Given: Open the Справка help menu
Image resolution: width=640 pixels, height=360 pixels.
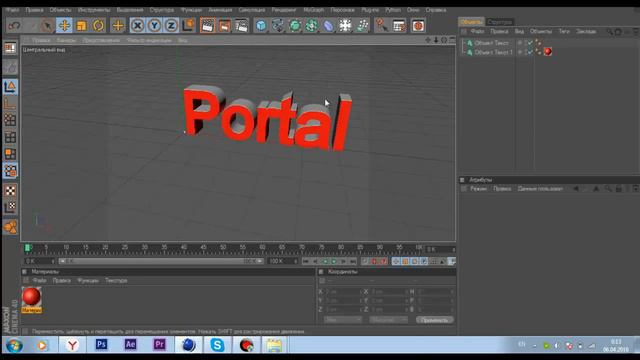Looking at the screenshot, I should point(436,10).
